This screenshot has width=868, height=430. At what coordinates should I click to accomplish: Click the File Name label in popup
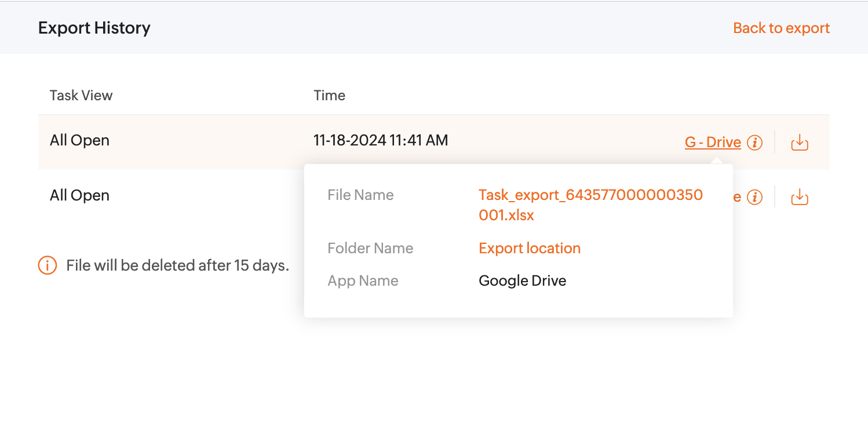[360, 195]
